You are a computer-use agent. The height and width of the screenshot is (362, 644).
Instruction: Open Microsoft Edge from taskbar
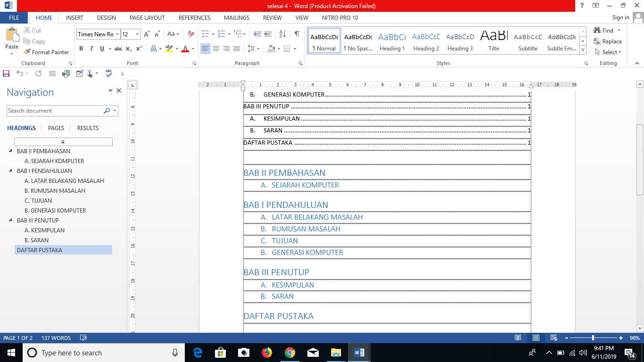[198, 353]
